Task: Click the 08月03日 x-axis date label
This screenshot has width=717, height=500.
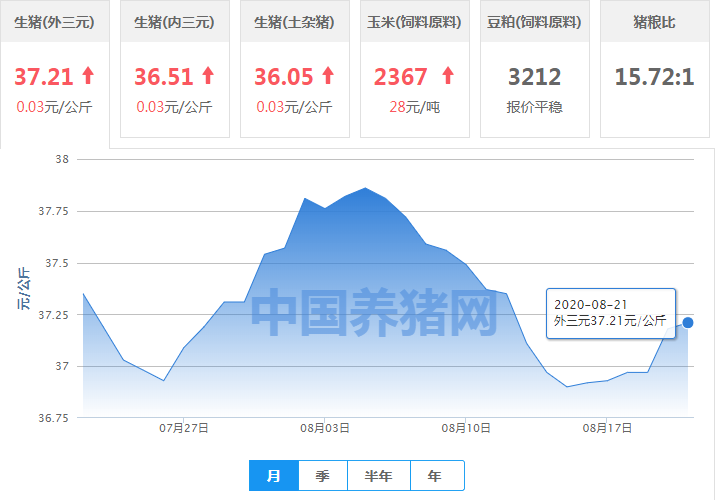Action: [x=326, y=428]
